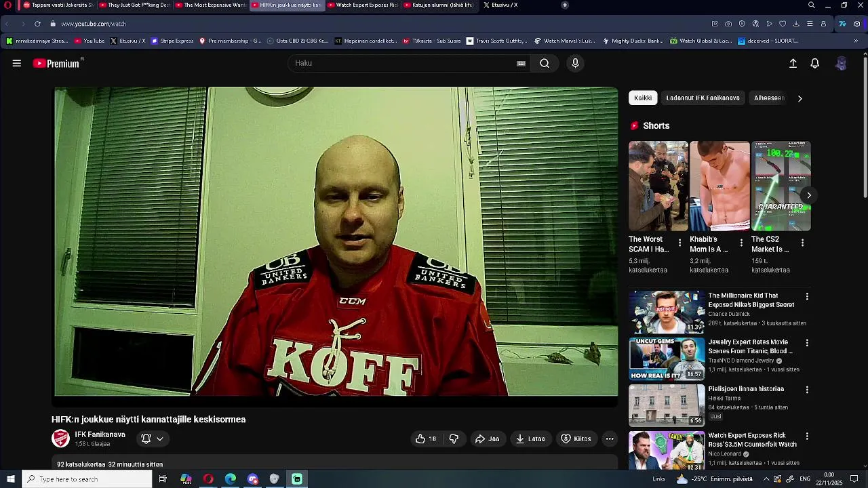Image resolution: width=868 pixels, height=488 pixels.
Task: Open Khabib's Mom short thumbnail
Action: click(719, 186)
